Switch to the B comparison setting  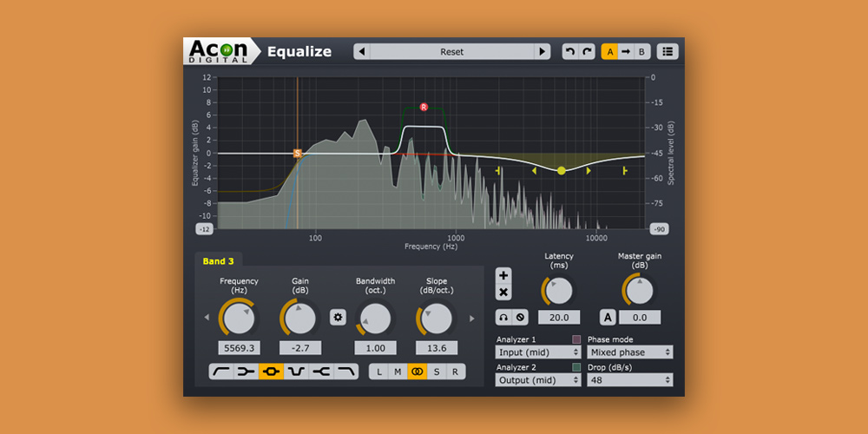pos(641,51)
